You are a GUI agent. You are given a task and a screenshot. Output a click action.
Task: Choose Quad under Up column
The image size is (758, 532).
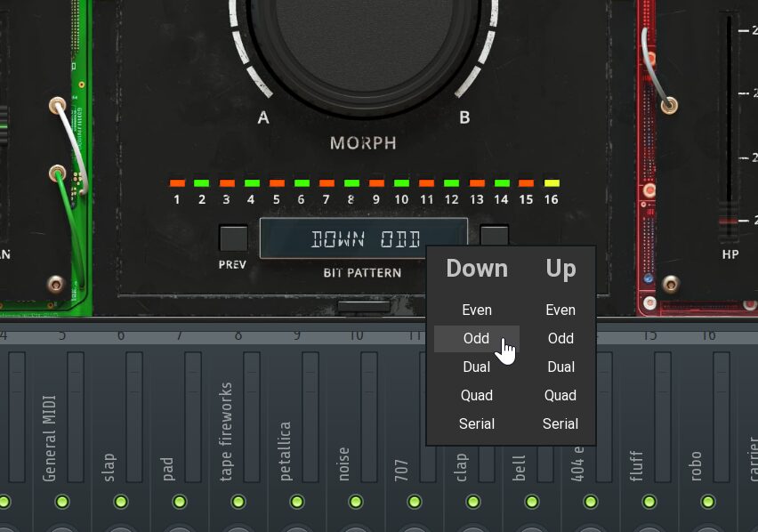click(560, 395)
